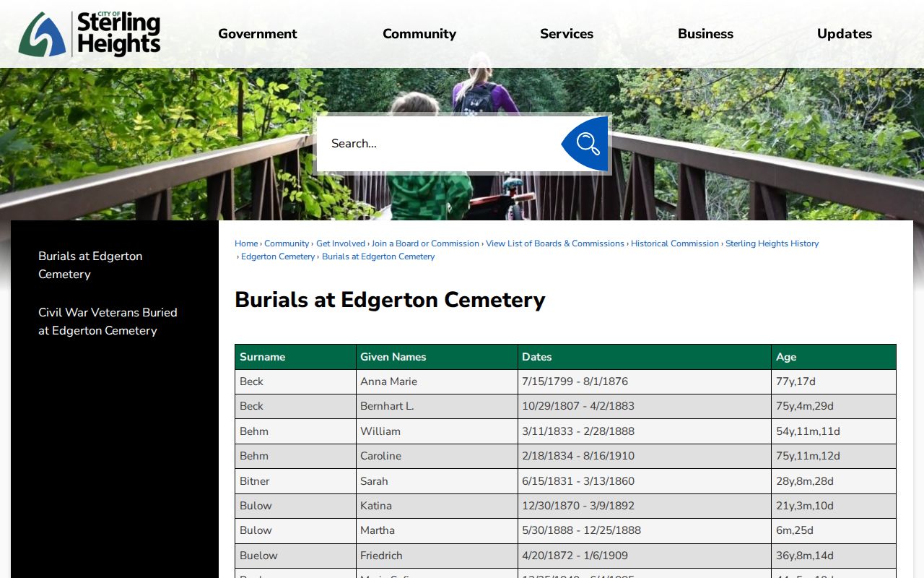The height and width of the screenshot is (578, 924).
Task: Click the Dates column header
Action: coord(645,357)
